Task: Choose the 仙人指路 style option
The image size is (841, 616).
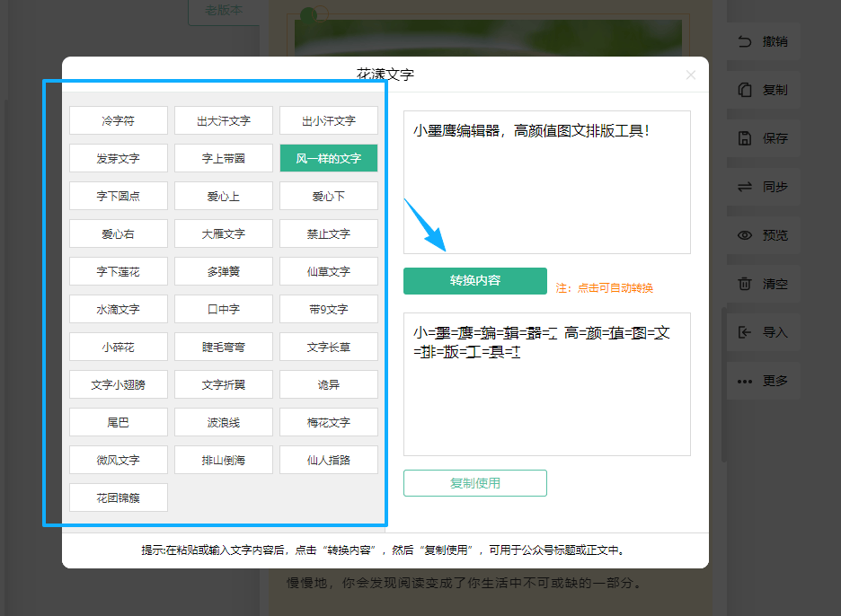Action: pyautogui.click(x=328, y=460)
